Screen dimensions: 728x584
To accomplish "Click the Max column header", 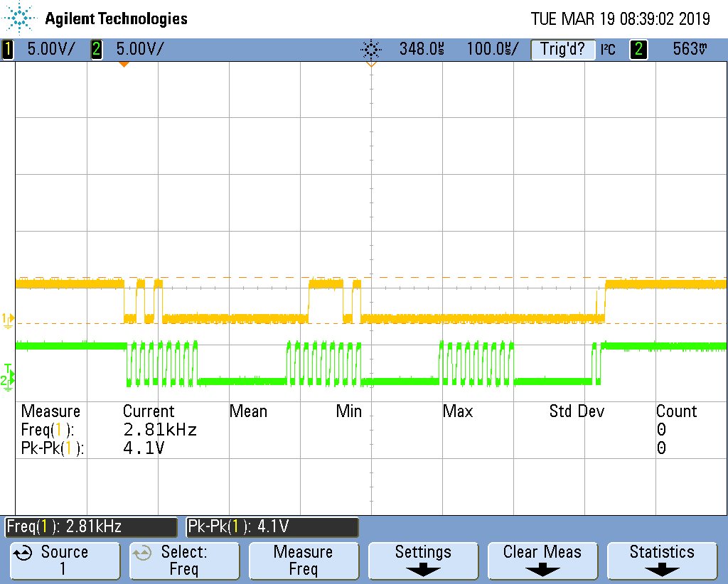I will point(458,411).
